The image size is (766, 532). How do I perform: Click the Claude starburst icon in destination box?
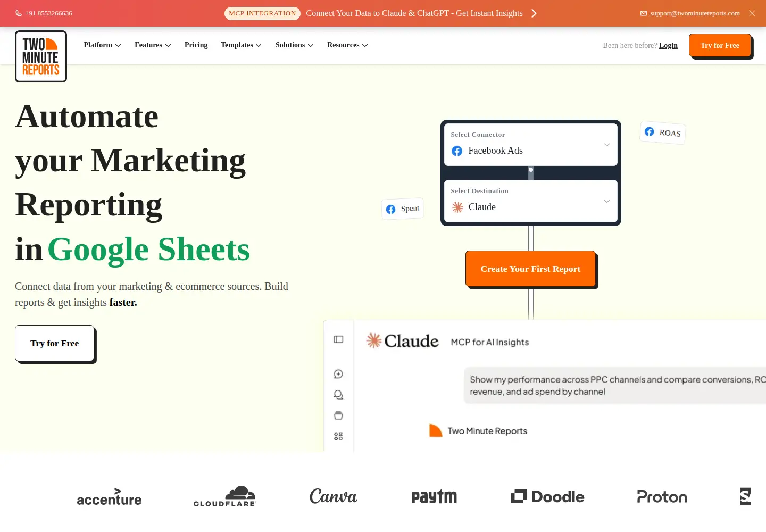[x=457, y=207]
